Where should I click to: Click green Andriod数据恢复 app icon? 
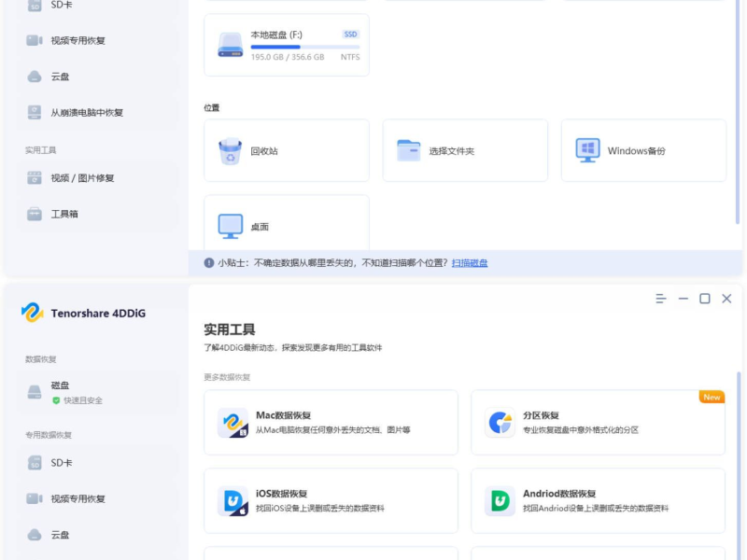500,501
